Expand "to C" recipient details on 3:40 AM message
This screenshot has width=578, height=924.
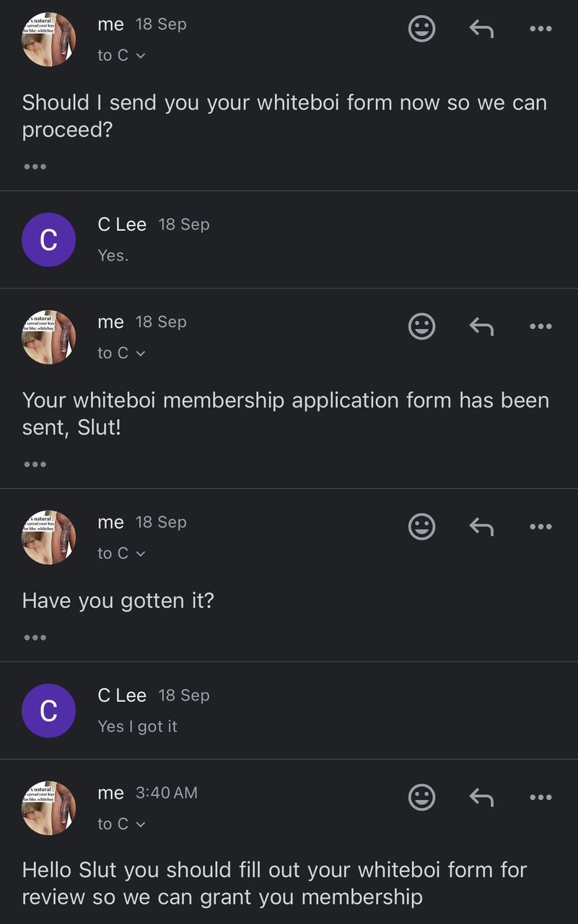(121, 824)
